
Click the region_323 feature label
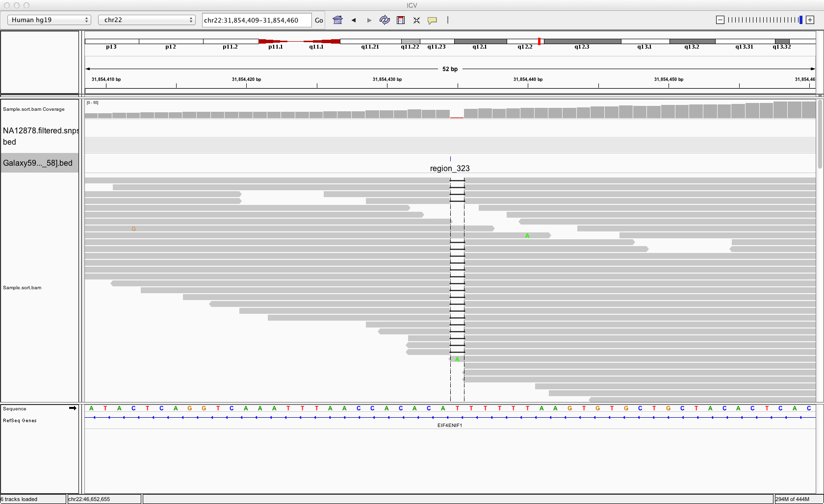[x=450, y=168]
